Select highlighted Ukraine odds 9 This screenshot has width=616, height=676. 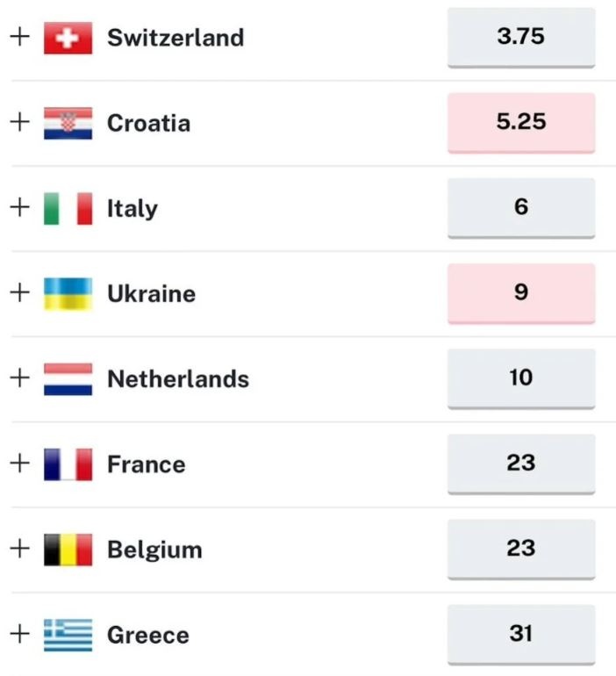click(x=520, y=292)
